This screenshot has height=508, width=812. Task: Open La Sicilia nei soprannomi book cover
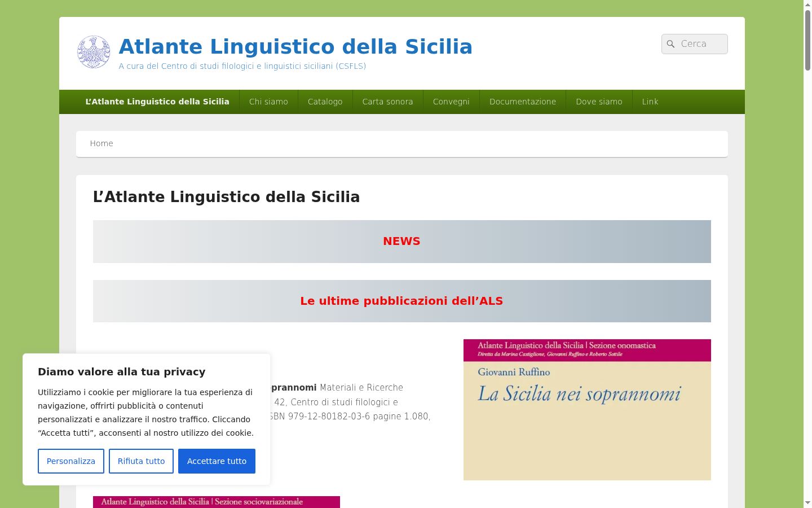coord(587,410)
